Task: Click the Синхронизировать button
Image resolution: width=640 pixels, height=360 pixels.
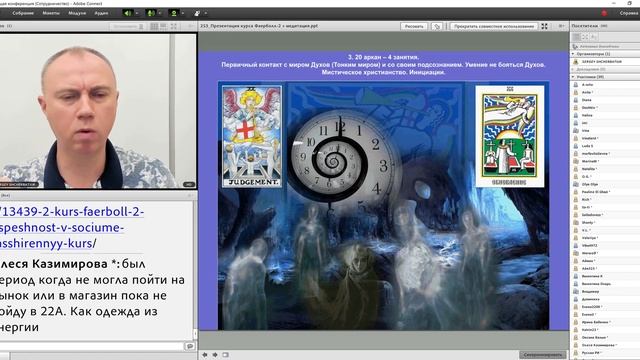Action: click(543, 355)
